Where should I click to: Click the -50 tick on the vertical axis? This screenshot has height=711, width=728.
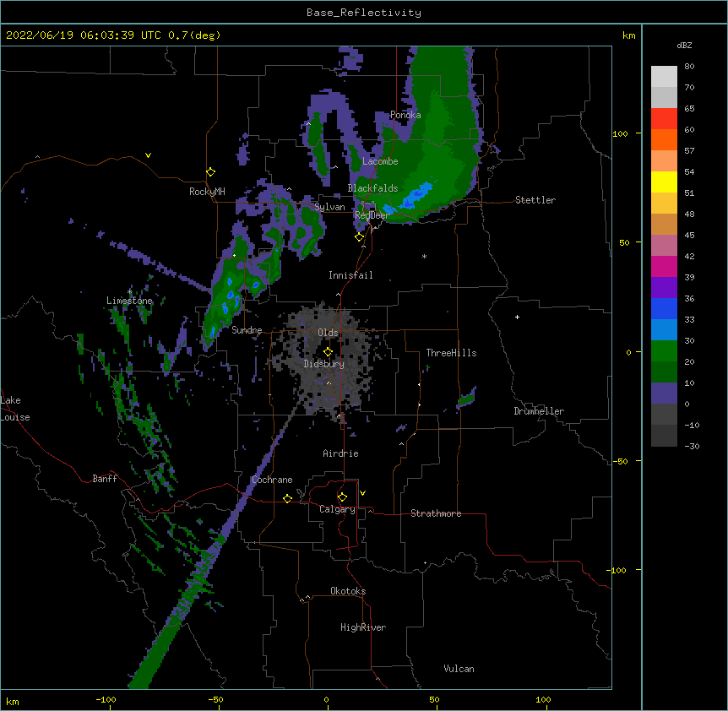tap(620, 461)
